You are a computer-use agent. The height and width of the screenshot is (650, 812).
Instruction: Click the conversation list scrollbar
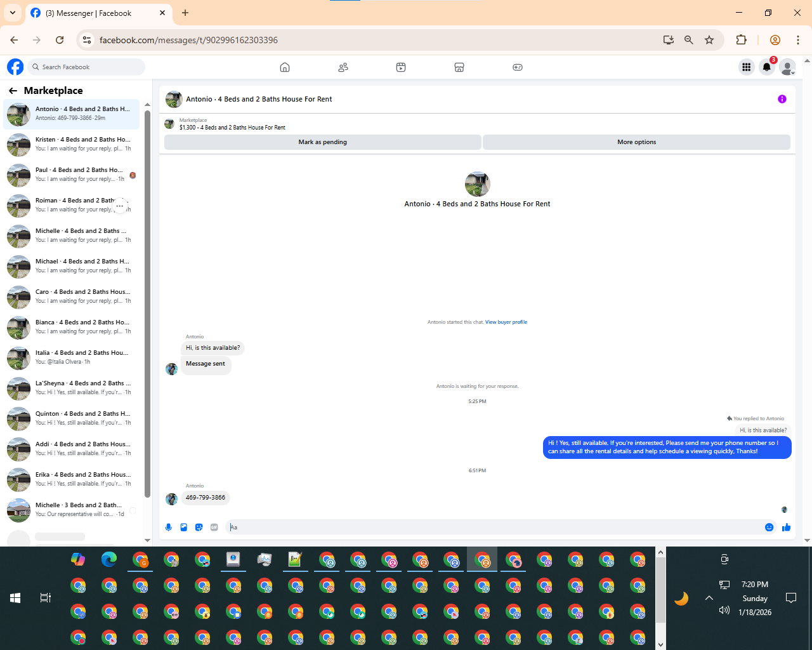pyautogui.click(x=147, y=305)
